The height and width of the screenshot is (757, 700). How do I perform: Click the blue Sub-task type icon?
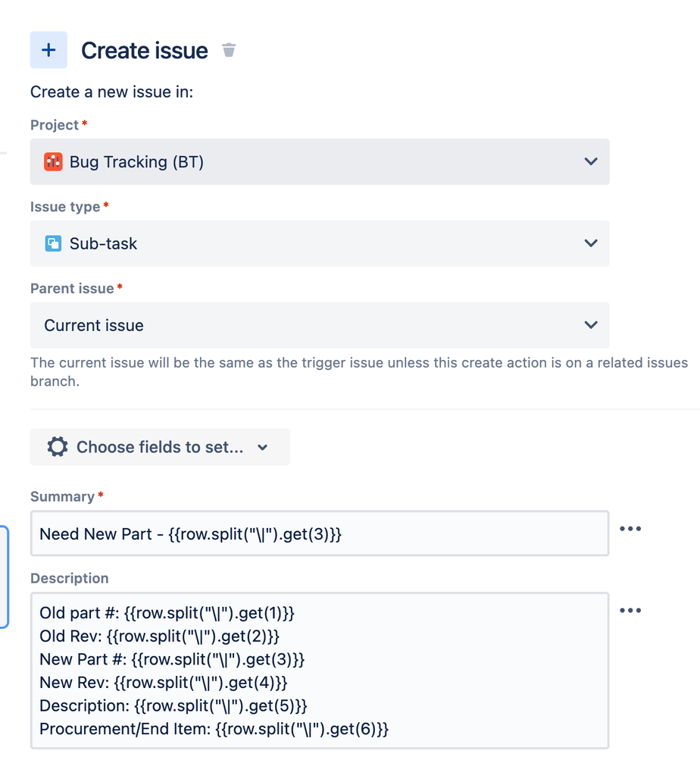(53, 243)
